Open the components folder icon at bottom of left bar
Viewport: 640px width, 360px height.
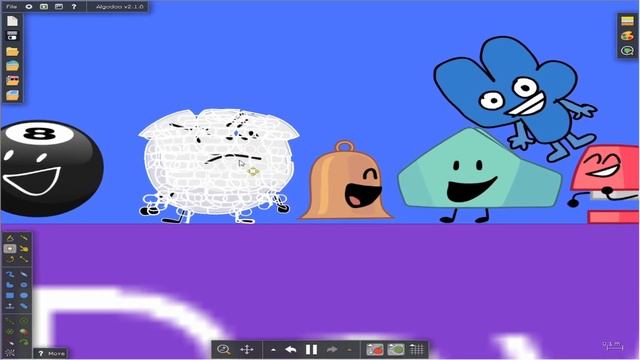(x=12, y=95)
